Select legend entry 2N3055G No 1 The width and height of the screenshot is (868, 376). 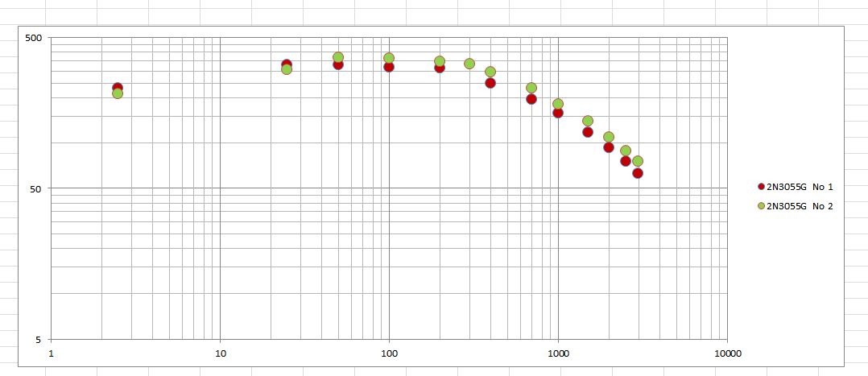click(795, 187)
